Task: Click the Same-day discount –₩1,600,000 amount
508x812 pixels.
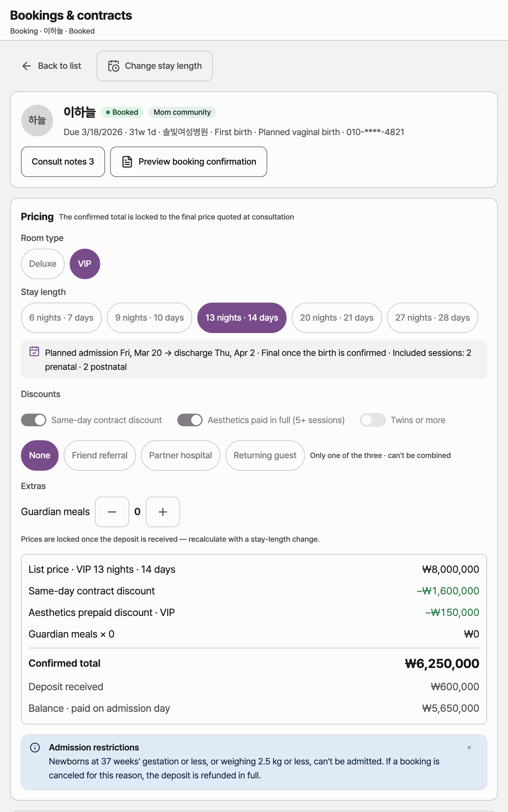Action: 448,591
